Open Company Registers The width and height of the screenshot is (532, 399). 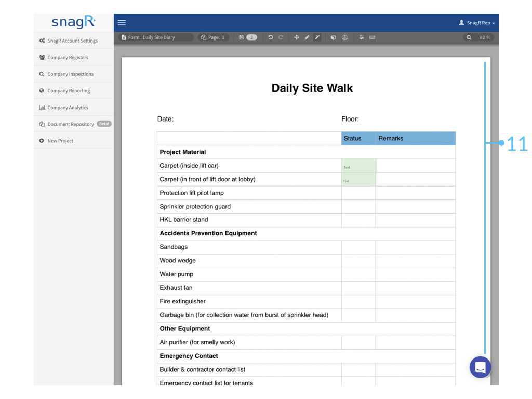point(74,57)
